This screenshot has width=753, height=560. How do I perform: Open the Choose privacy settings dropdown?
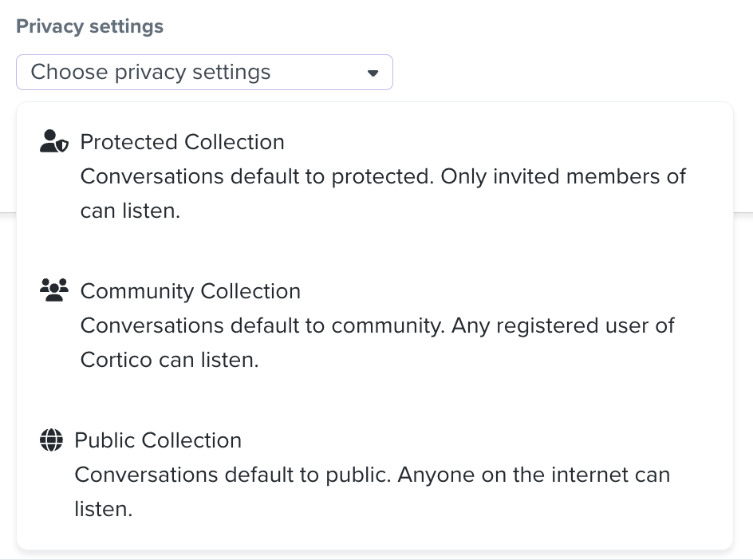point(204,72)
